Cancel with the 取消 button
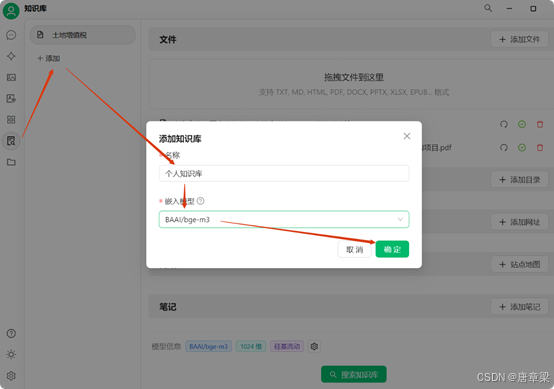Screen dimensions: 554x389 click(x=354, y=249)
